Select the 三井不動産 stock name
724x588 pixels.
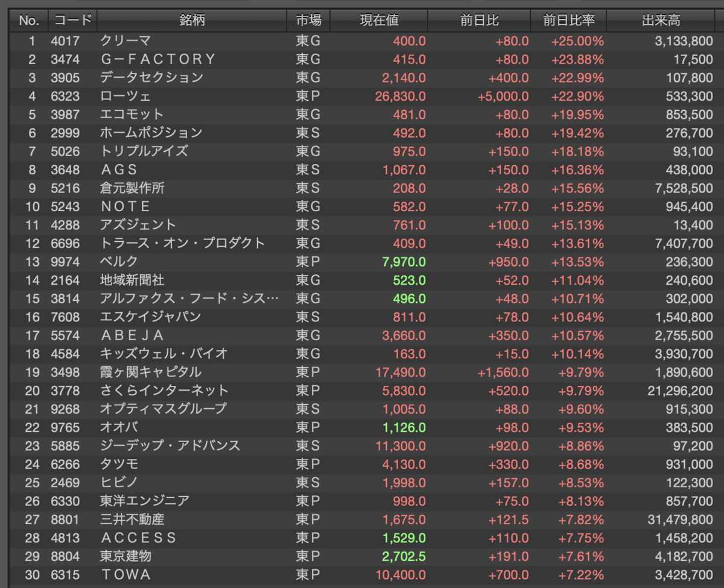pos(132,519)
